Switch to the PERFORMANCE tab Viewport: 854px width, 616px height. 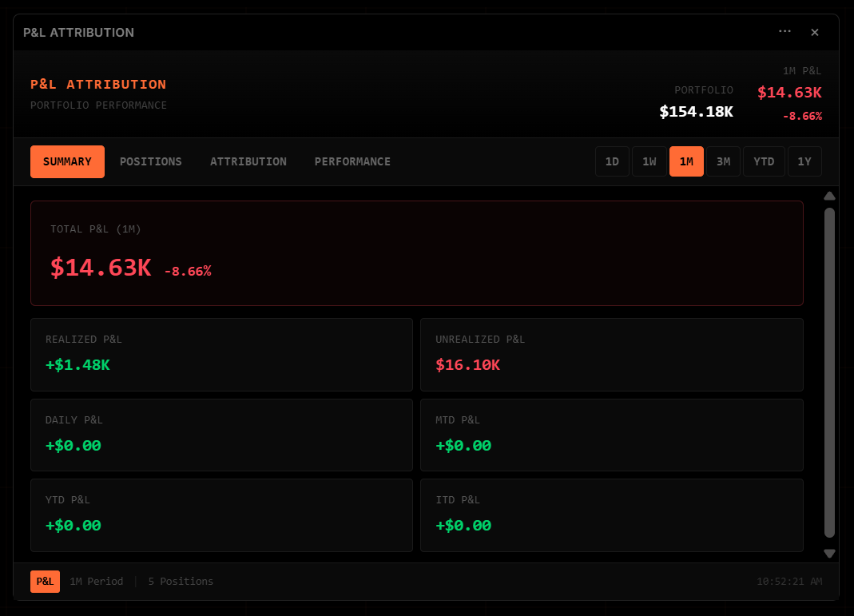pyautogui.click(x=352, y=161)
